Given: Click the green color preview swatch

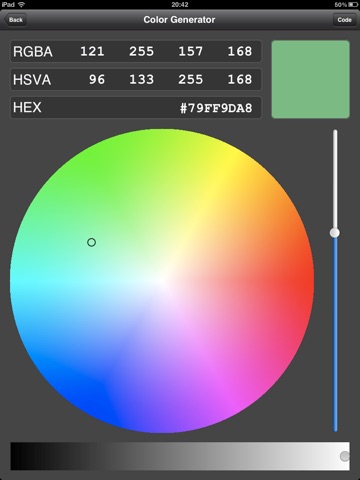Looking at the screenshot, I should coord(311,79).
